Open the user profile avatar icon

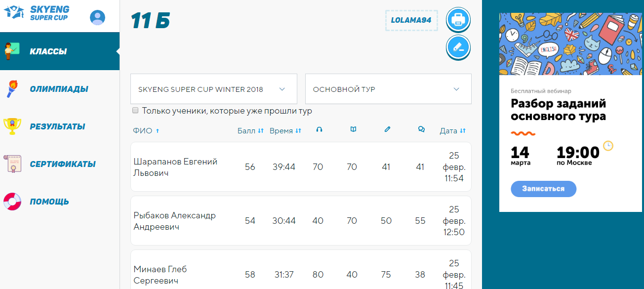pyautogui.click(x=98, y=18)
